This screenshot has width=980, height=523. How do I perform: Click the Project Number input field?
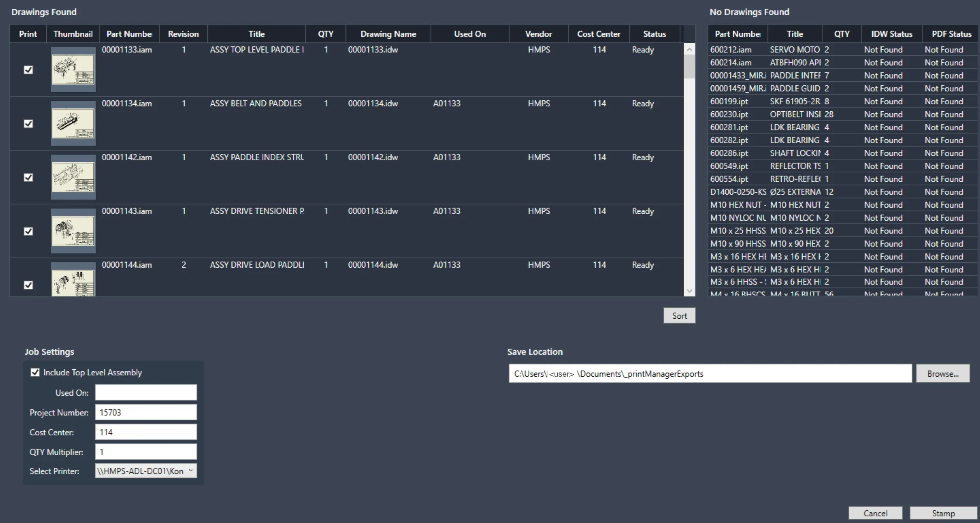point(146,412)
